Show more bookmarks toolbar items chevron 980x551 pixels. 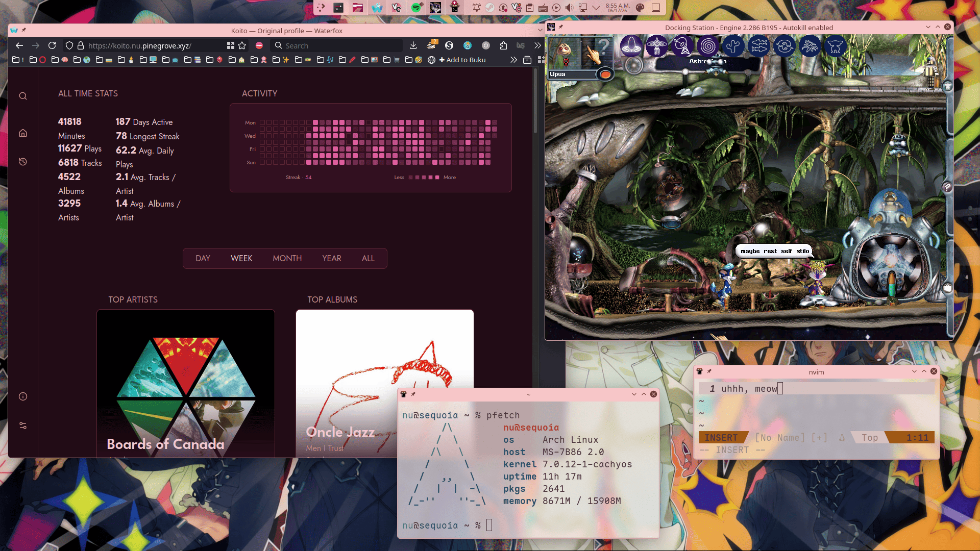tap(513, 60)
